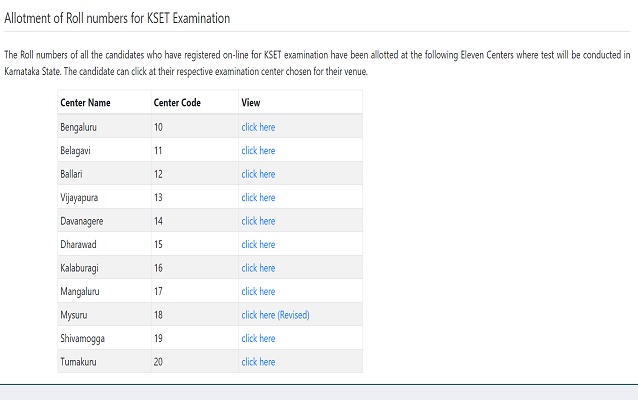Image resolution: width=638 pixels, height=400 pixels.
Task: Open the Tumakuru 'click here' link
Action: [x=258, y=362]
